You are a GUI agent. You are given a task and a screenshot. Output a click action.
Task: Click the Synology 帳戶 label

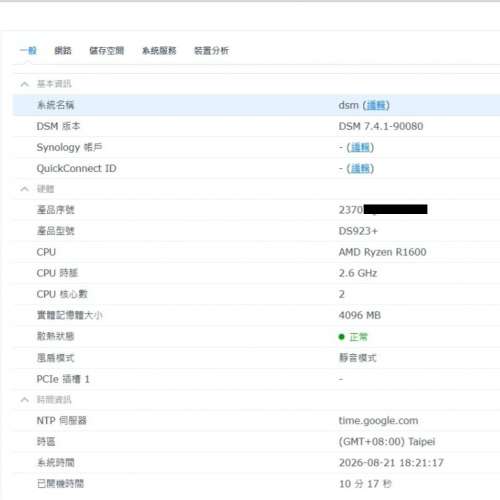(69, 147)
